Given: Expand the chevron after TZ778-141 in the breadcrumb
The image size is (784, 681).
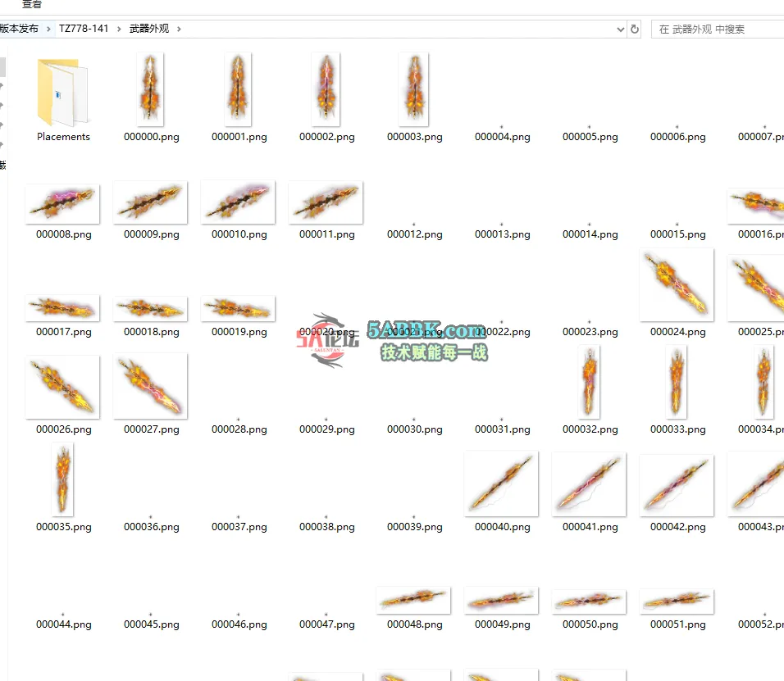Looking at the screenshot, I should 119,29.
